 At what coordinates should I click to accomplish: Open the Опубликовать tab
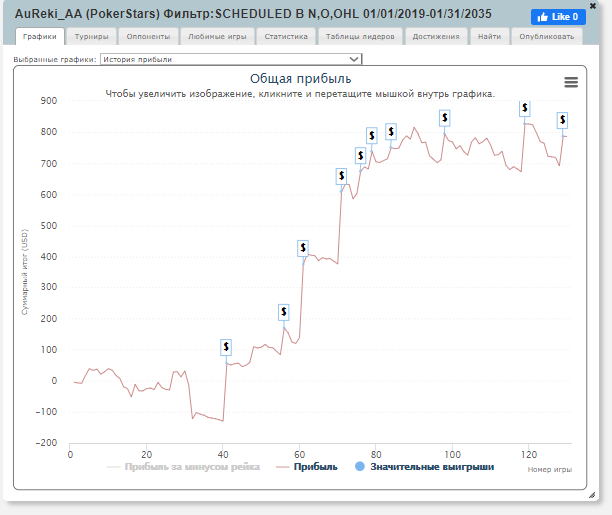(546, 36)
